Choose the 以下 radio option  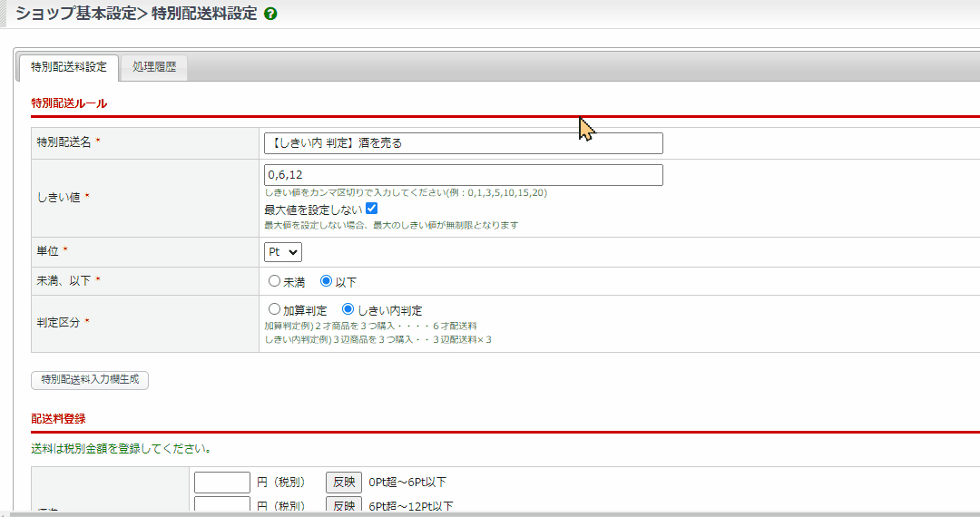pos(327,281)
